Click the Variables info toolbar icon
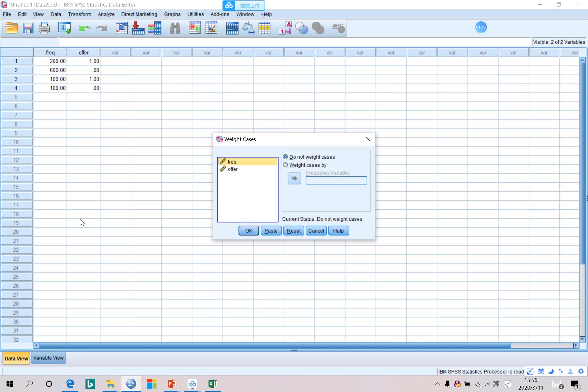This screenshot has height=392, width=588. (x=155, y=28)
